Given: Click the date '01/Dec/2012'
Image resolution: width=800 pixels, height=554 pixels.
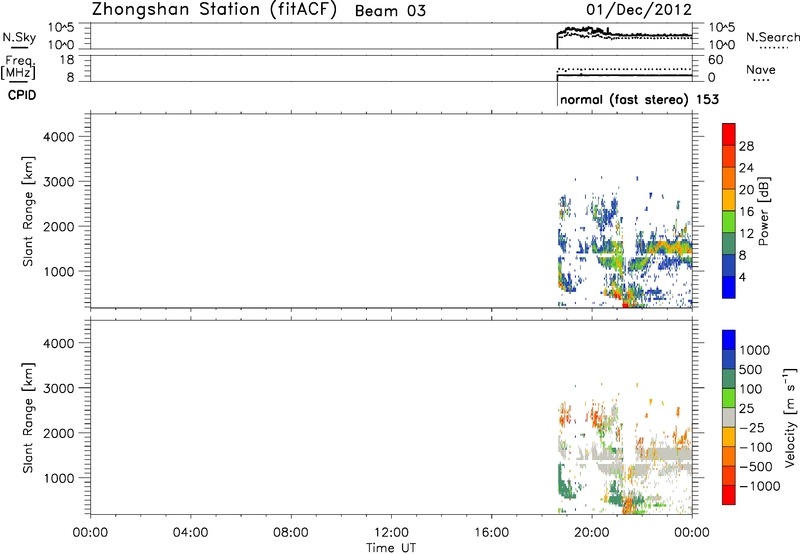Looking at the screenshot, I should [x=639, y=10].
